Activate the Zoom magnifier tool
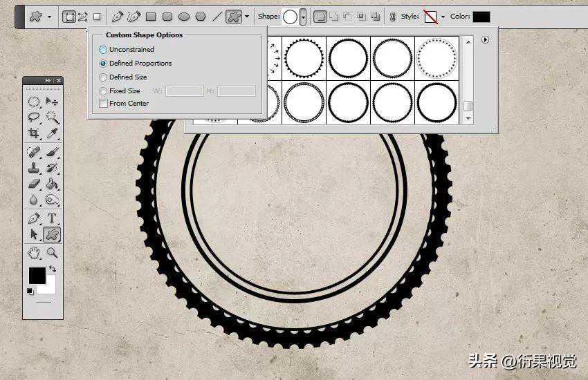Screen dimensions: 588x380 pos(52,252)
